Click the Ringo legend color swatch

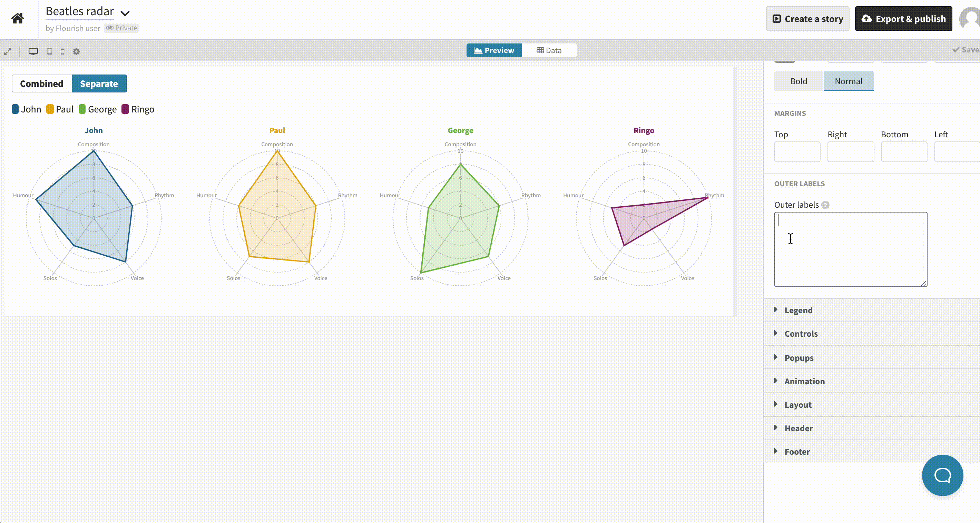tap(125, 109)
